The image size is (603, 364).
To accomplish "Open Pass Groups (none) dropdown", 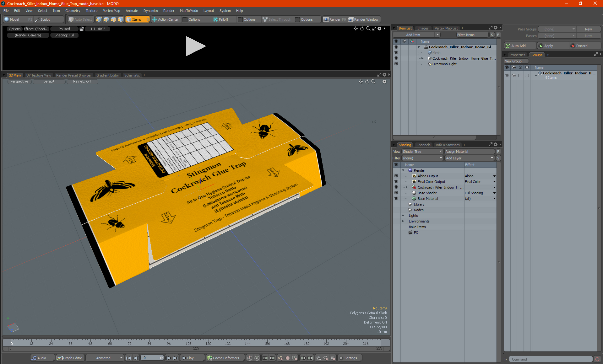I will click(557, 29).
